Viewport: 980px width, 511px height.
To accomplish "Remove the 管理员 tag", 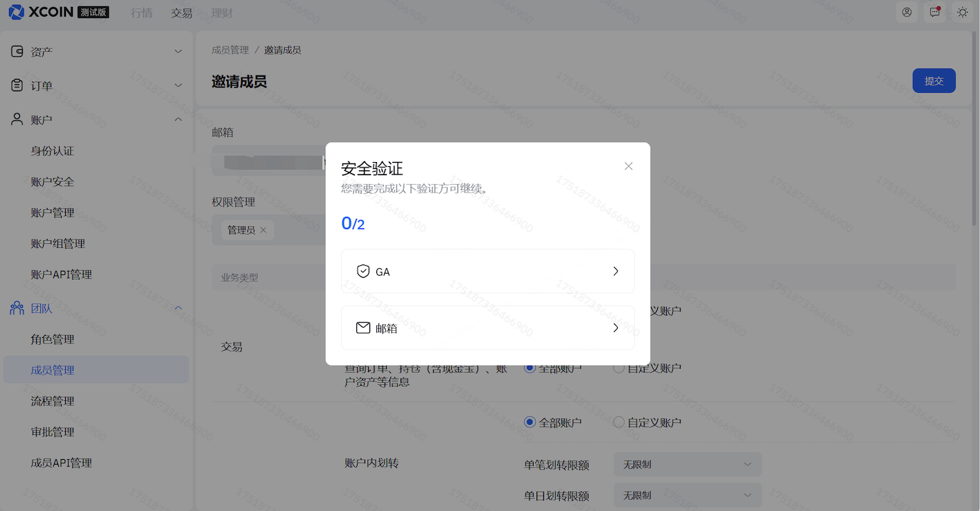I will click(x=263, y=230).
